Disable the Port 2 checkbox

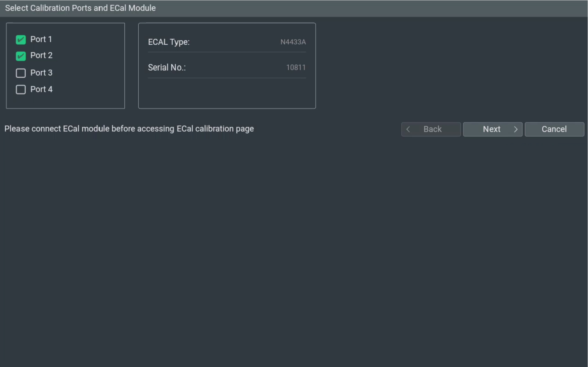point(21,56)
